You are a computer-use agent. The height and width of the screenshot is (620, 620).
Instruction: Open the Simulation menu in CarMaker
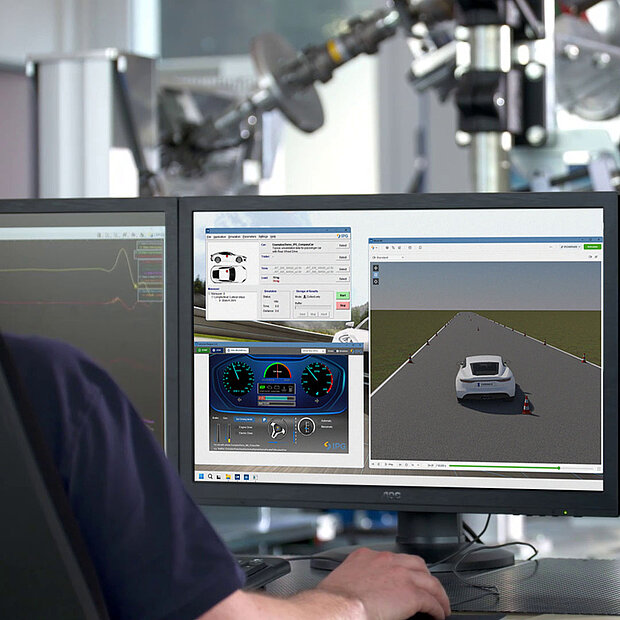point(236,237)
